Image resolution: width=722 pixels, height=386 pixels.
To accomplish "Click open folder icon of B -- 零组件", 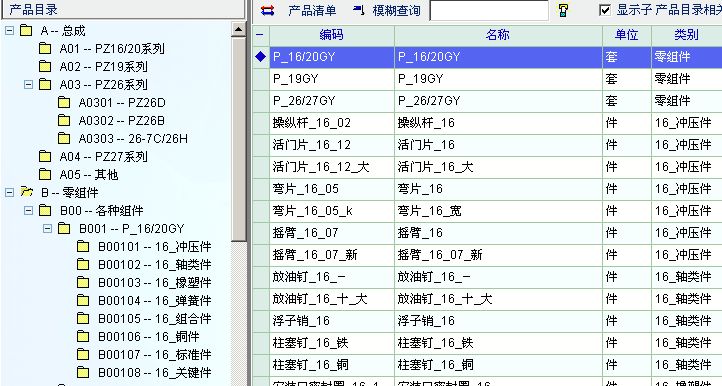I will (27, 192).
